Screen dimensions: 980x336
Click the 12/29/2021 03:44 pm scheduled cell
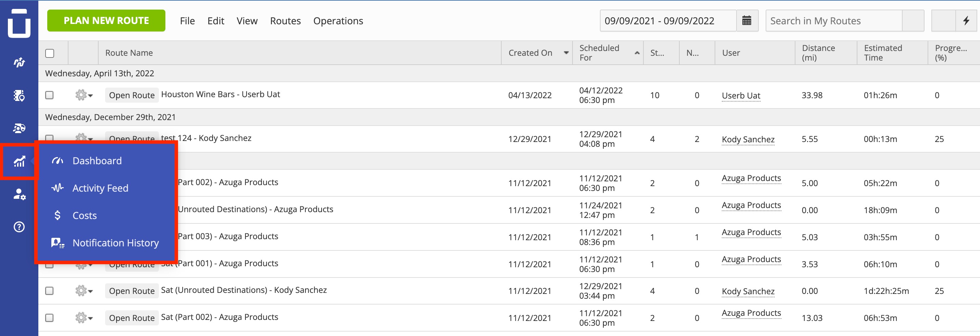point(601,291)
